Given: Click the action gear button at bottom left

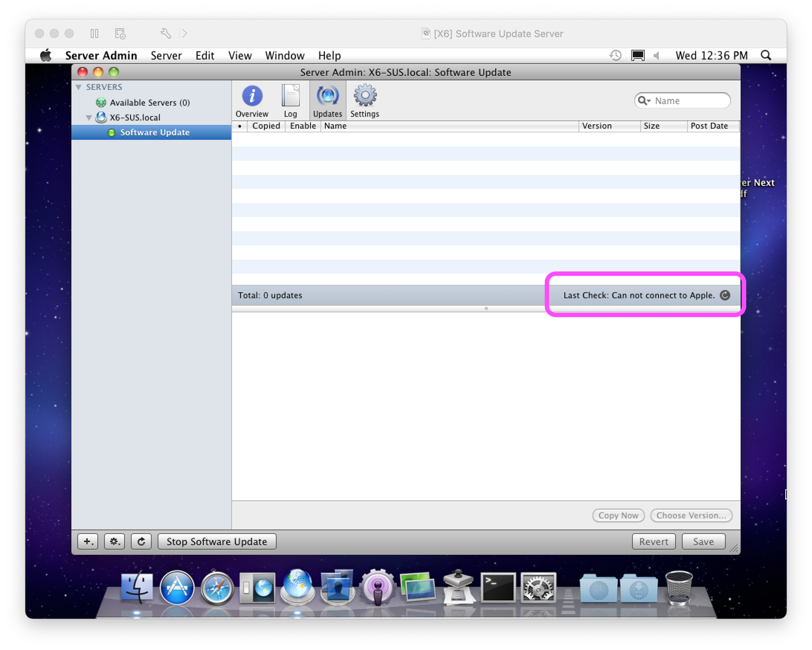Looking at the screenshot, I should (115, 541).
